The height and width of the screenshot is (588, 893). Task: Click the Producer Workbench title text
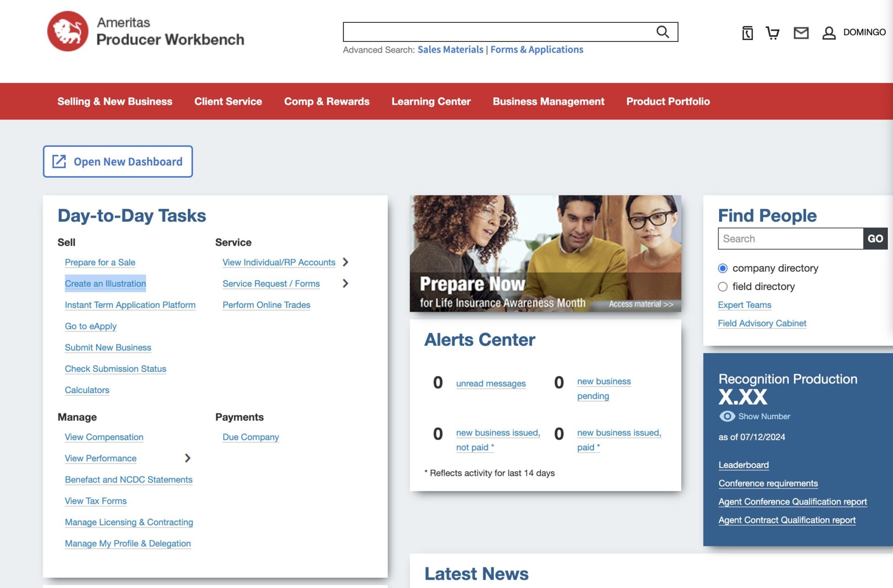click(170, 40)
